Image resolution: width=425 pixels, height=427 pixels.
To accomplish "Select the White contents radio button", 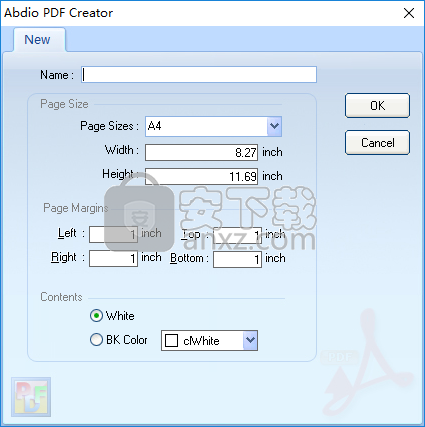I will click(96, 315).
